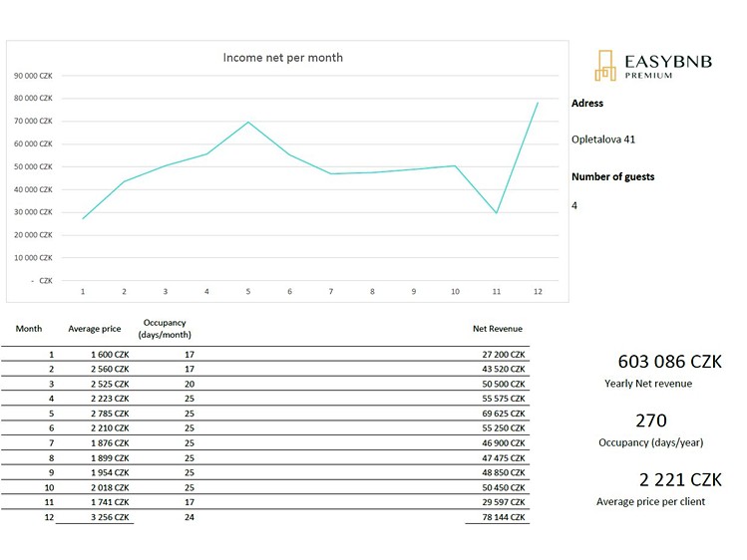Click the '10 000 CZK' y-axis label

click(33, 258)
